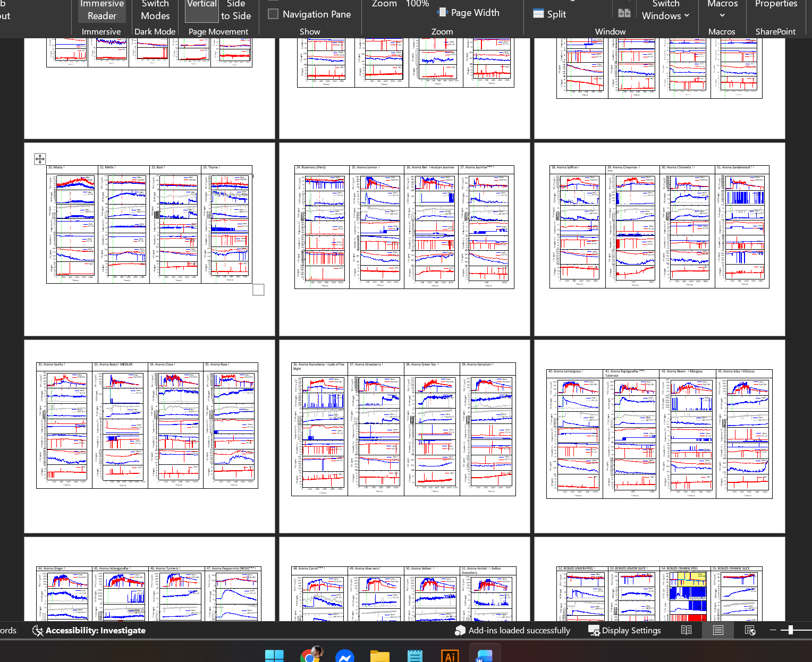Click the Zoom button in ribbon
812x662 pixels.
point(384,4)
